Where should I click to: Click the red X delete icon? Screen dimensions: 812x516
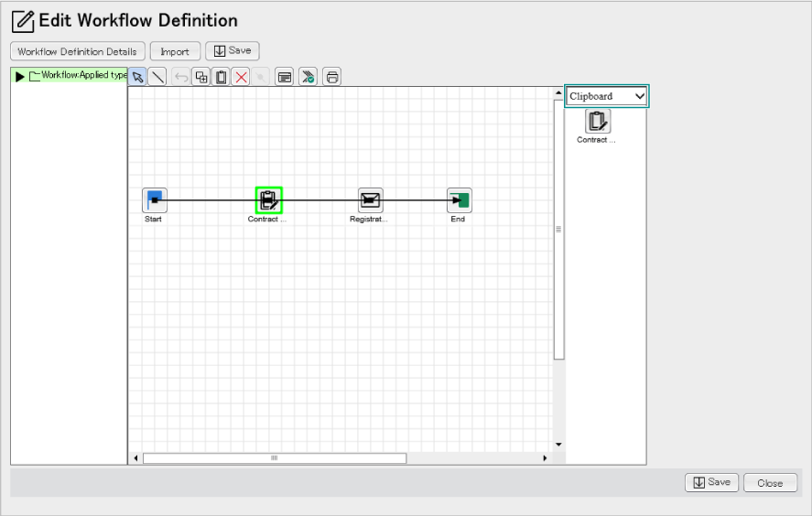(x=241, y=77)
